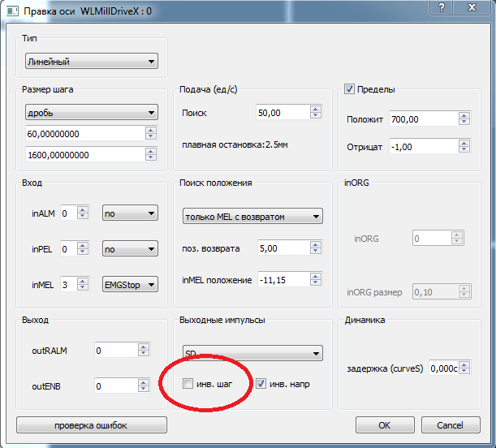Open the Размер шага dropdown showing дробь
The width and height of the screenshot is (496, 448).
(x=92, y=113)
